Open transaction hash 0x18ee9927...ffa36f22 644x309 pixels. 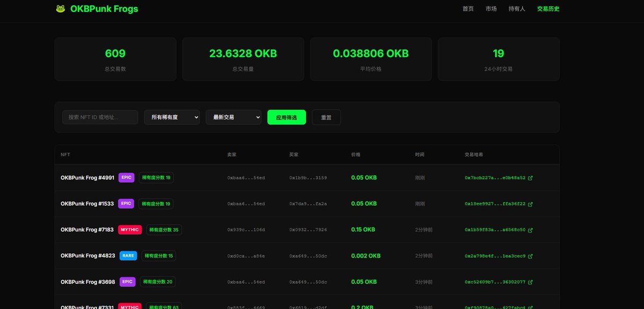click(x=495, y=204)
